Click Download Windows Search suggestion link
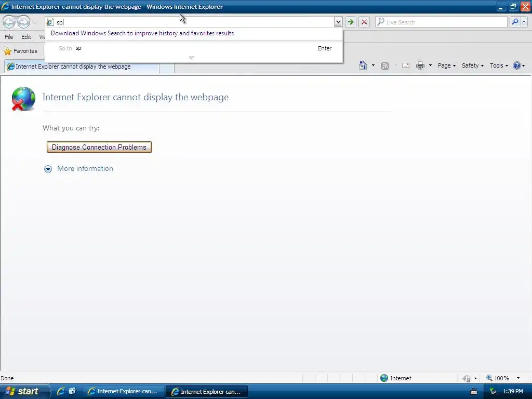This screenshot has width=532, height=399. coord(142,33)
